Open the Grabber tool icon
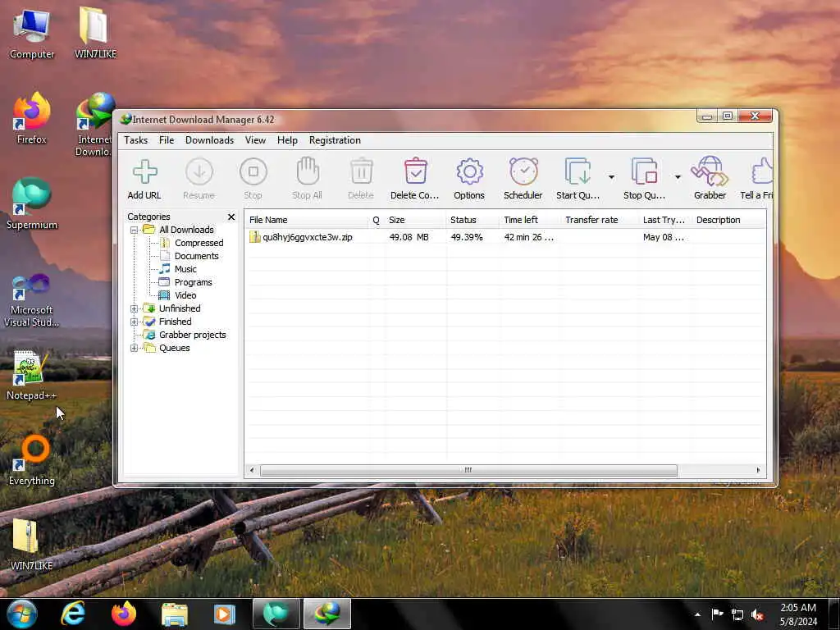This screenshot has height=630, width=840. [x=710, y=171]
